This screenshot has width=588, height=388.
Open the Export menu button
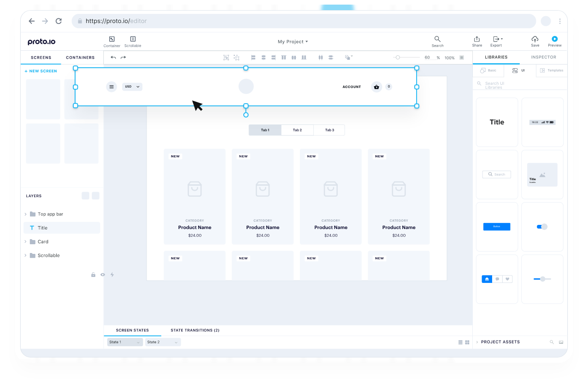pos(496,39)
